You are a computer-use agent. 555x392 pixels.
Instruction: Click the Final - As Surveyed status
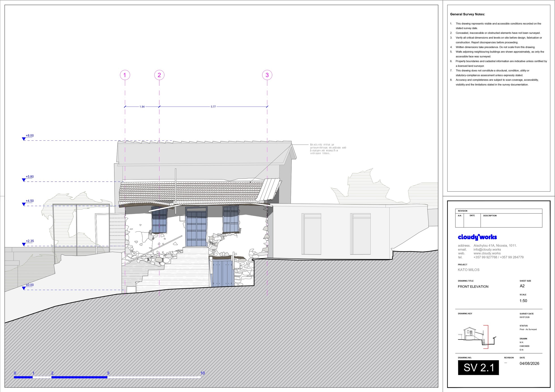528,329
